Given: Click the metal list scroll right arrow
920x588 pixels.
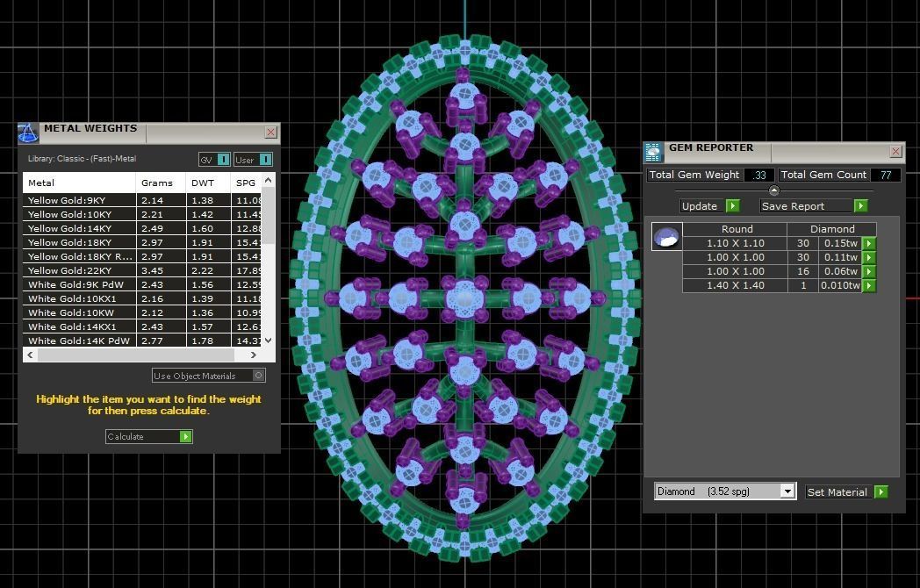Looking at the screenshot, I should tap(254, 355).
